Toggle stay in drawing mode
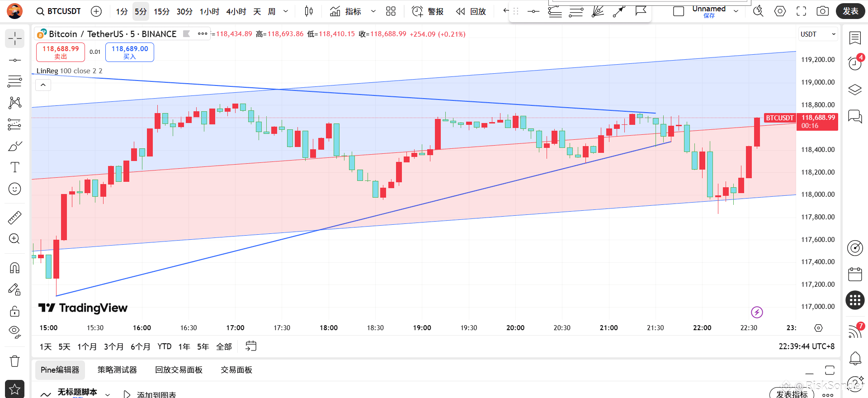868x398 pixels. [14, 289]
